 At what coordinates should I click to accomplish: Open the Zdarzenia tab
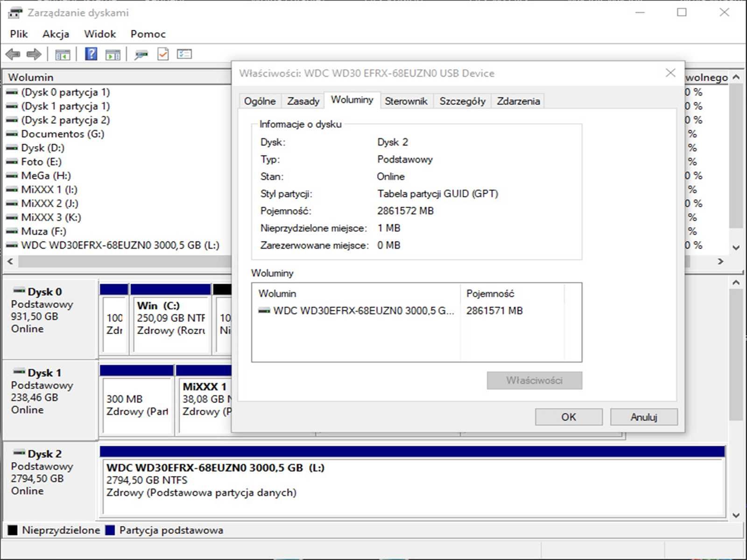click(x=518, y=101)
